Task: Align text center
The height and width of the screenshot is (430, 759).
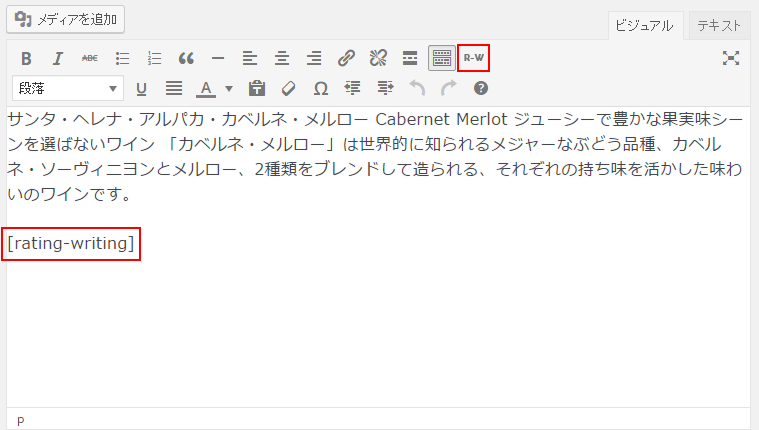Action: pyautogui.click(x=282, y=59)
